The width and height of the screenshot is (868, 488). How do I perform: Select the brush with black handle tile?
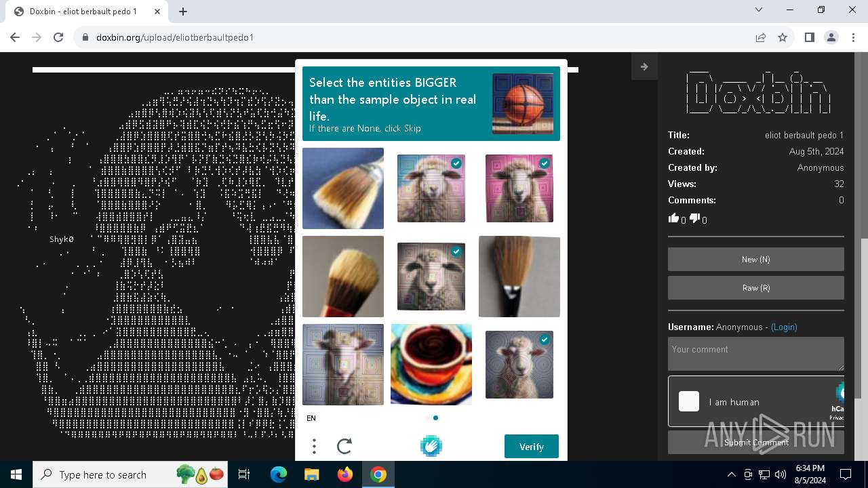click(x=519, y=277)
